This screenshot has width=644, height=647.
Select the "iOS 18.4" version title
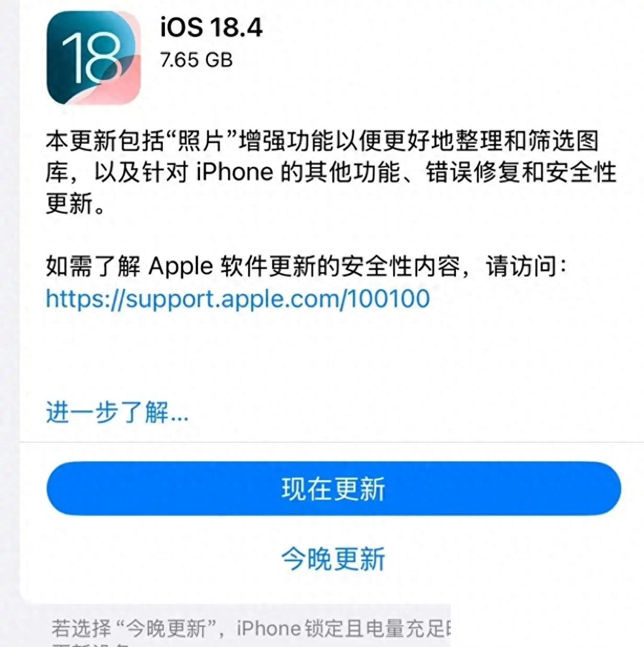tap(211, 27)
